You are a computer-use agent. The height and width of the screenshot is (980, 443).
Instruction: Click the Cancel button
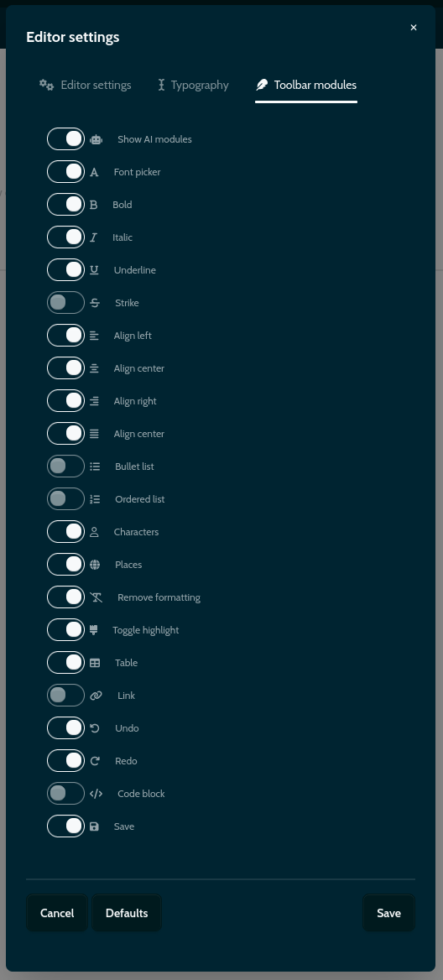click(57, 913)
